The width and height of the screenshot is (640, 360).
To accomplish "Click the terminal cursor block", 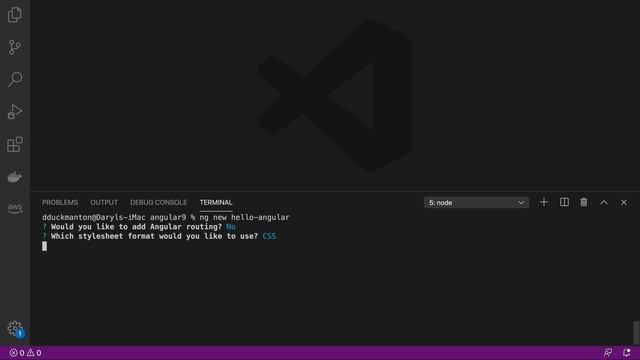I will [44, 246].
